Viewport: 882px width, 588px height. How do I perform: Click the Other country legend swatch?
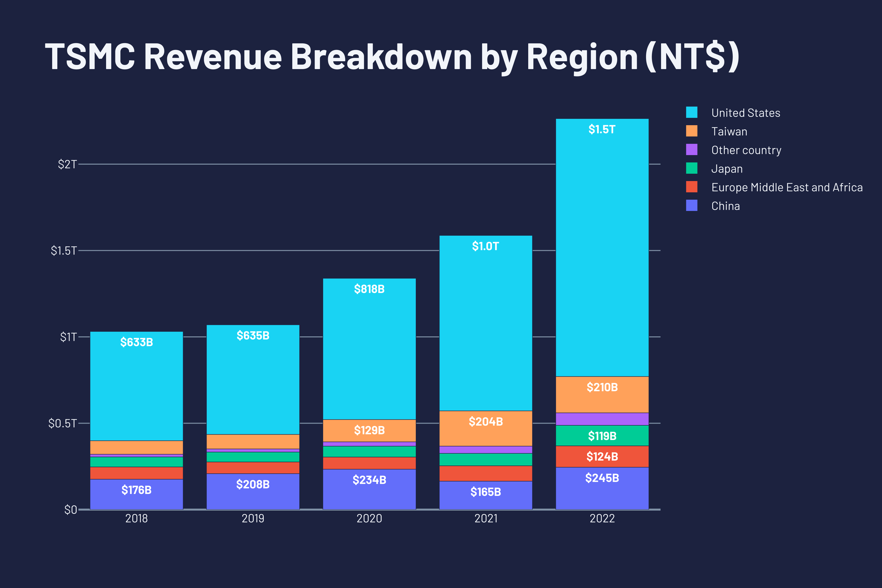(x=691, y=150)
